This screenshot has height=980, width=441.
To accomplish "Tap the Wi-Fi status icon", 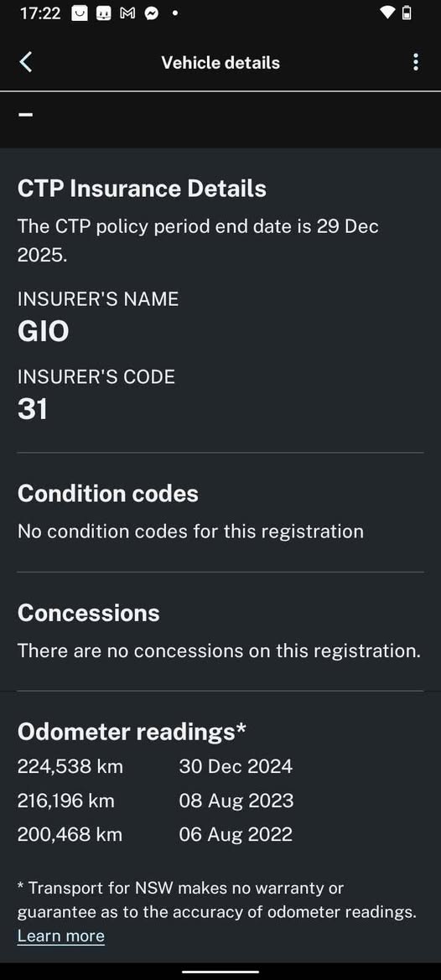I will (x=387, y=13).
